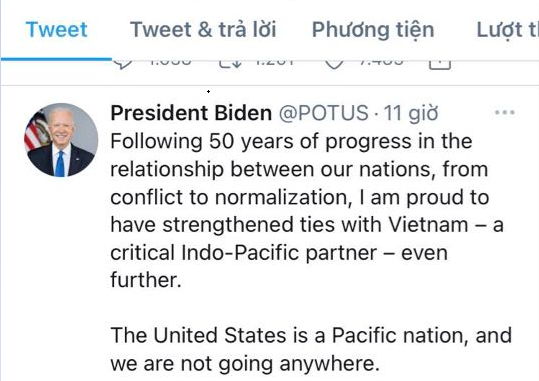539x381 pixels.
Task: Click the retweet arrows icon
Action: pos(230,64)
